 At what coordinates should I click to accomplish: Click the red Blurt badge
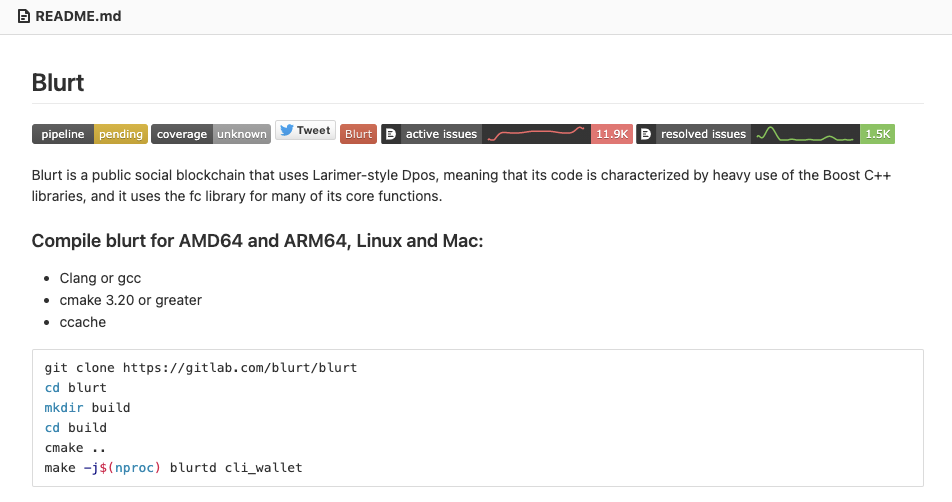[358, 134]
